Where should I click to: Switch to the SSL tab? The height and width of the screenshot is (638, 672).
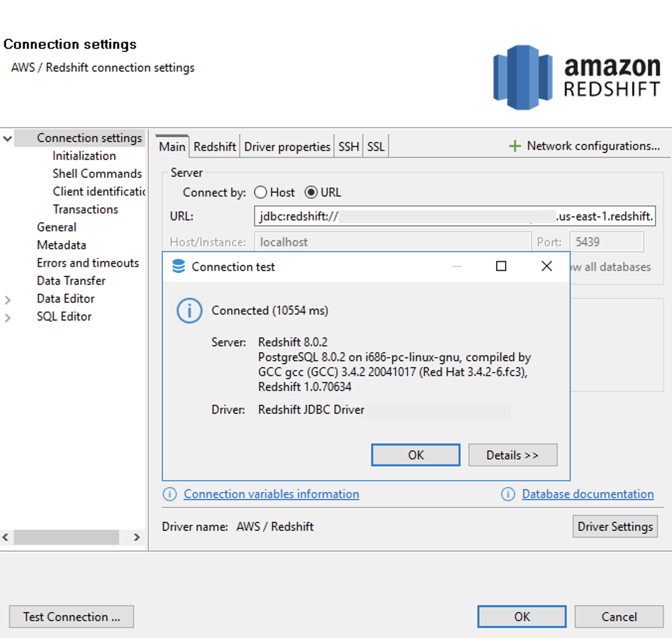(376, 147)
